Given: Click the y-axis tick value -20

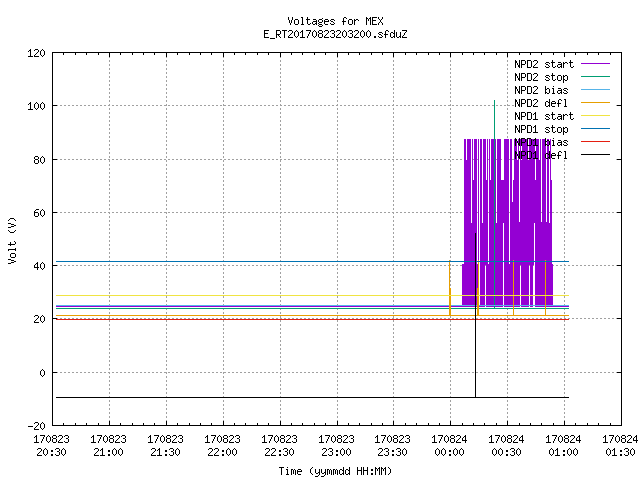Looking at the screenshot, I should click(x=36, y=427).
